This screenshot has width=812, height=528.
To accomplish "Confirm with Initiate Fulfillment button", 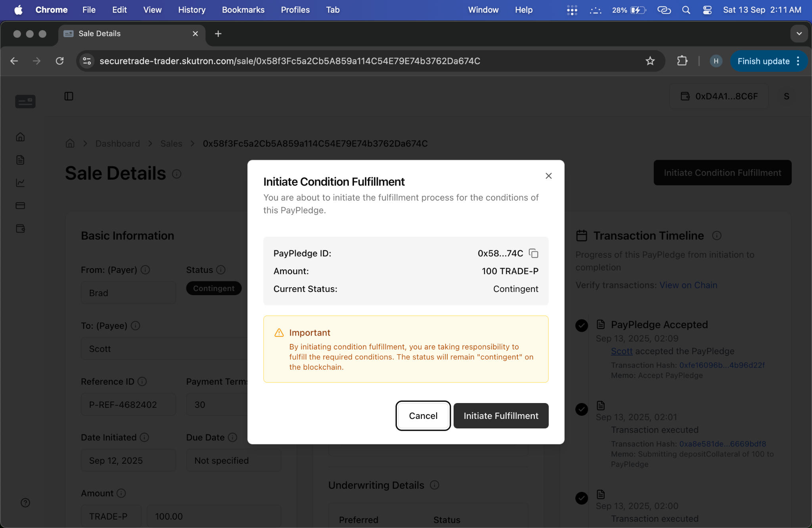I will [x=501, y=416].
